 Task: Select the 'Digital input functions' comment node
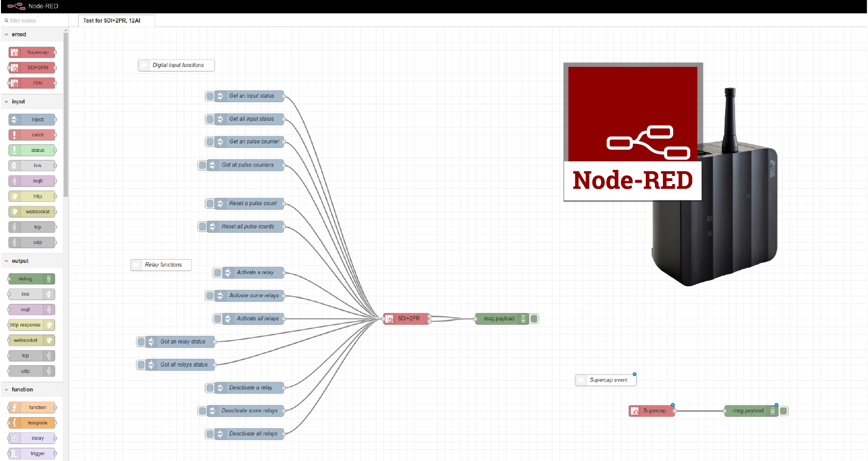point(176,66)
